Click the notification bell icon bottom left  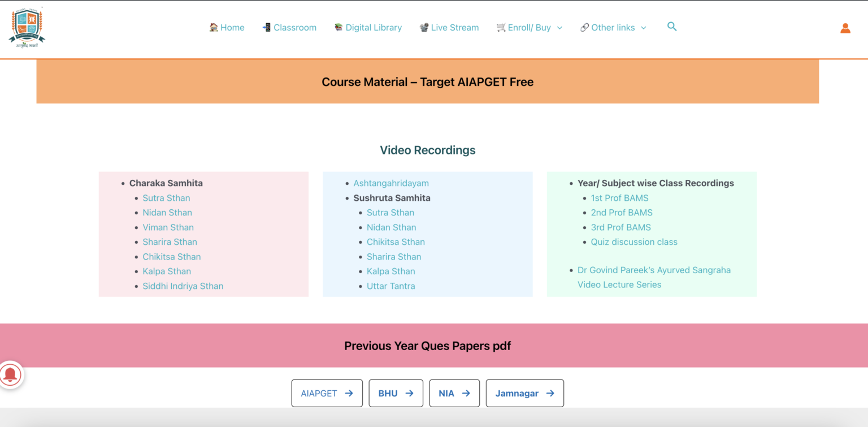point(11,374)
